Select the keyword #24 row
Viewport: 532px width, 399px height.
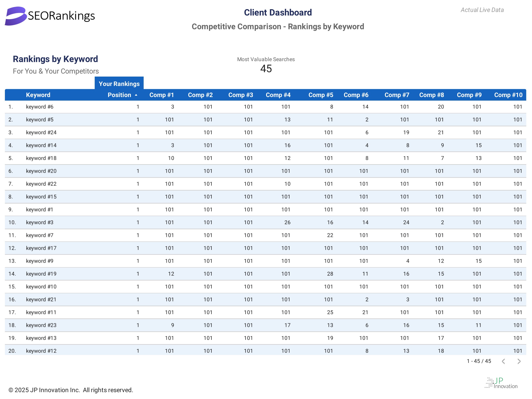41,133
